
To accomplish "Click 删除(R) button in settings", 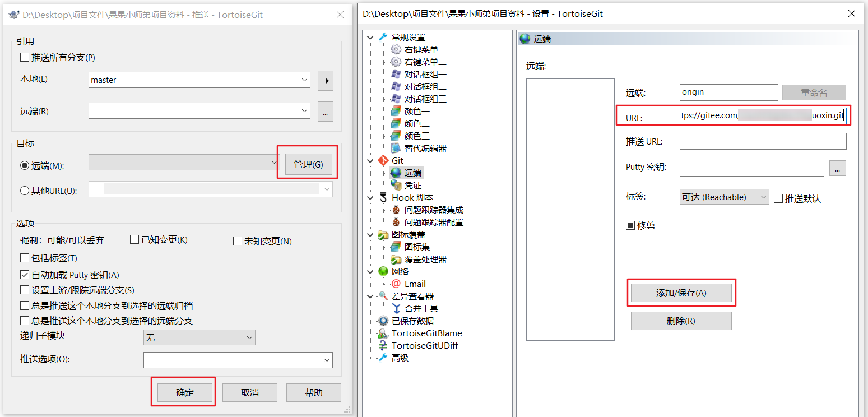I will pyautogui.click(x=681, y=321).
